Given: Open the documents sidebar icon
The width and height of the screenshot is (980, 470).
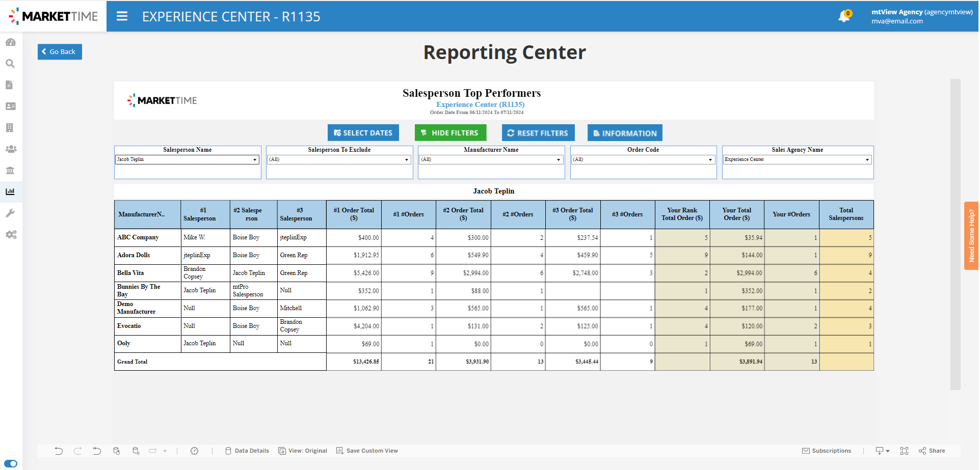Looking at the screenshot, I should click(9, 85).
